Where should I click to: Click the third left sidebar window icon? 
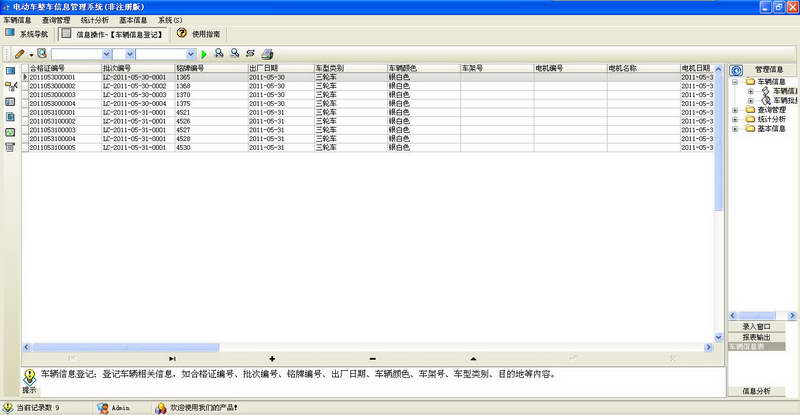(10, 102)
